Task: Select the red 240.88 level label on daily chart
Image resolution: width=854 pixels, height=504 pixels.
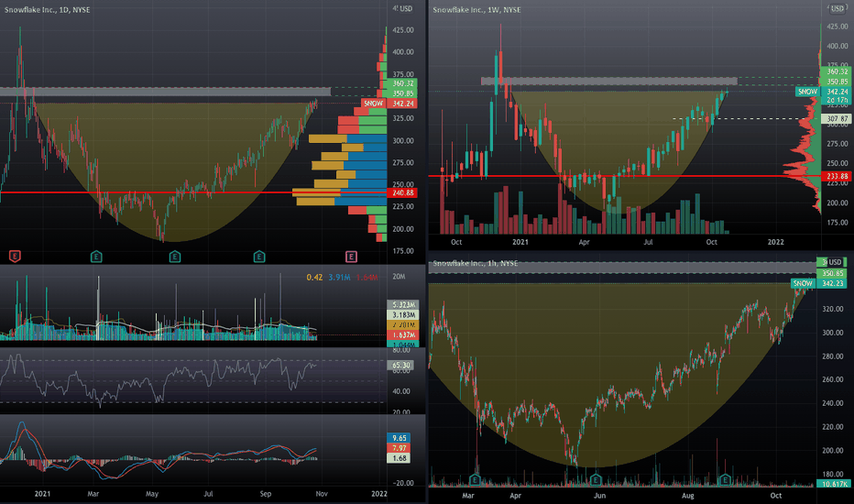Action: click(x=403, y=192)
